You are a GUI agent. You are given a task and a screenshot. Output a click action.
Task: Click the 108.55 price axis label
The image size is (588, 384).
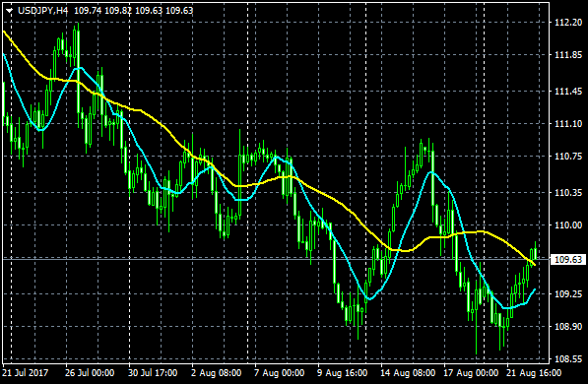click(x=568, y=359)
